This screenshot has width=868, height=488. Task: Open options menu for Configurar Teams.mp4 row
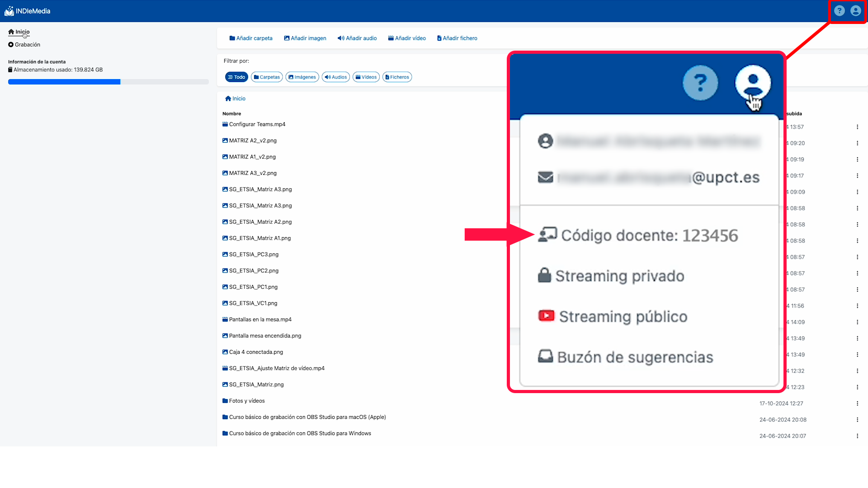(x=857, y=127)
